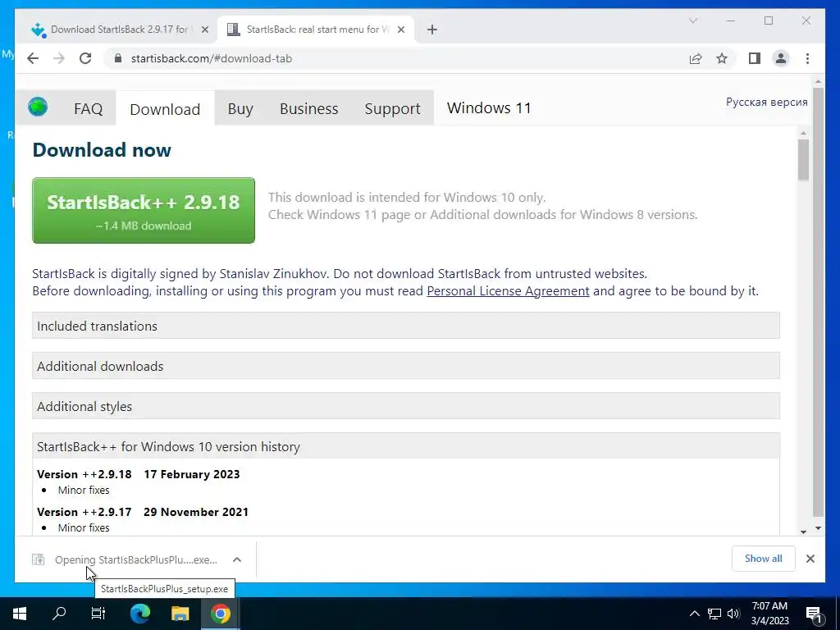Close the downloads bar

pyautogui.click(x=810, y=559)
